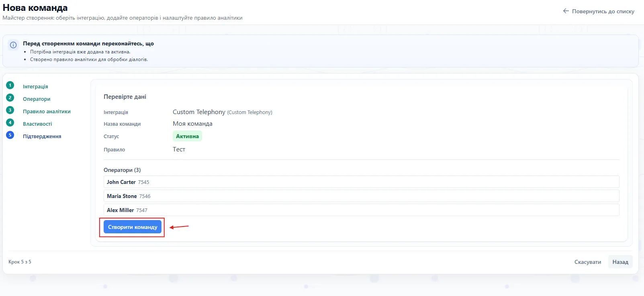Click the step 4 number circle icon

pyautogui.click(x=10, y=122)
